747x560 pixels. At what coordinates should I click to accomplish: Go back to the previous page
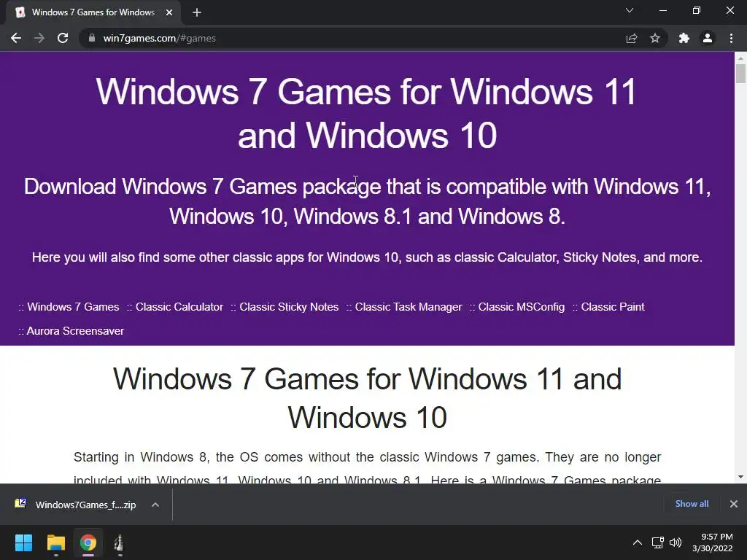click(x=16, y=38)
